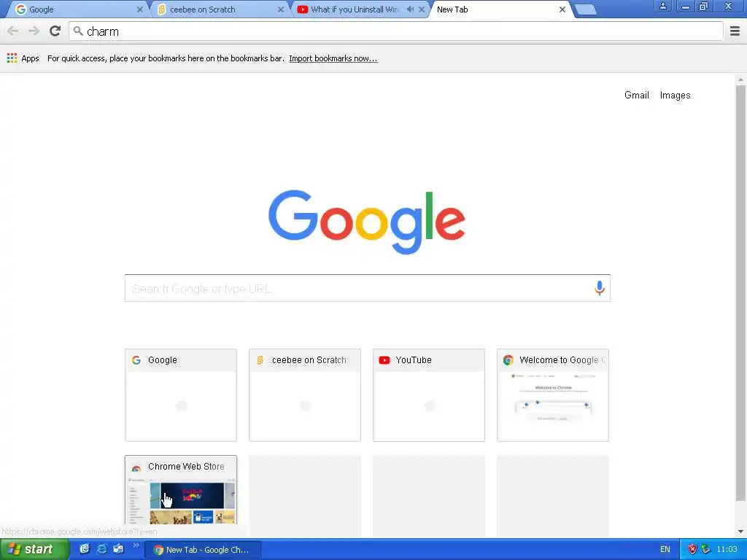Image resolution: width=747 pixels, height=560 pixels.
Task: Go forward with the forward arrow
Action: 34,31
